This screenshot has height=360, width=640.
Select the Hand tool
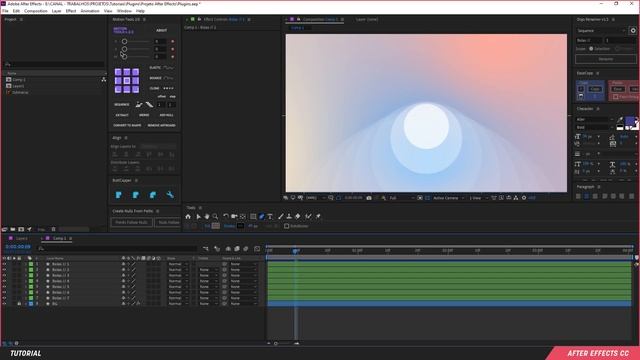(207, 216)
